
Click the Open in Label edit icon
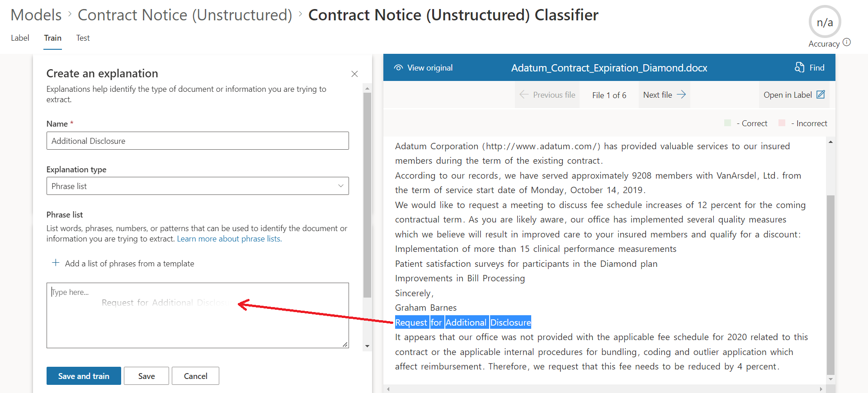point(821,95)
